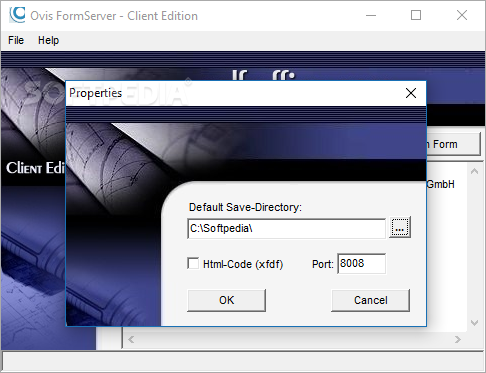Open the Help menu

coord(48,40)
